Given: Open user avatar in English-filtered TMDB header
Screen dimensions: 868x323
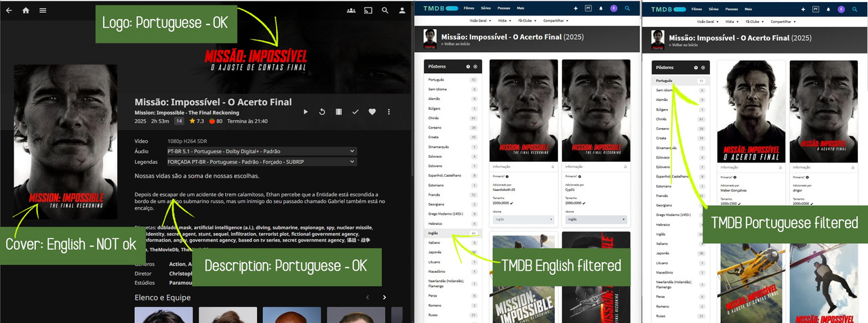Looking at the screenshot, I should coord(613,9).
